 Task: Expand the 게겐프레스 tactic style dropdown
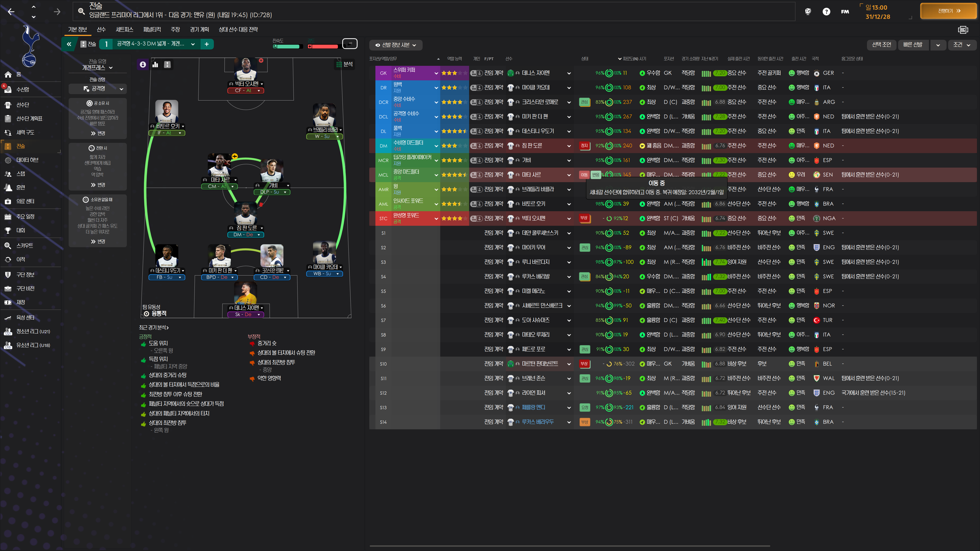(x=97, y=68)
